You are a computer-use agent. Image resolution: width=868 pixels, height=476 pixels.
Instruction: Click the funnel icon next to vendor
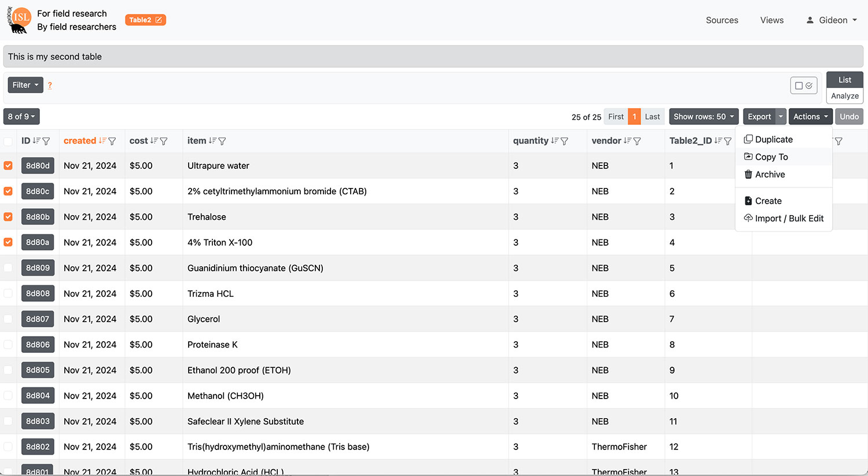click(637, 141)
